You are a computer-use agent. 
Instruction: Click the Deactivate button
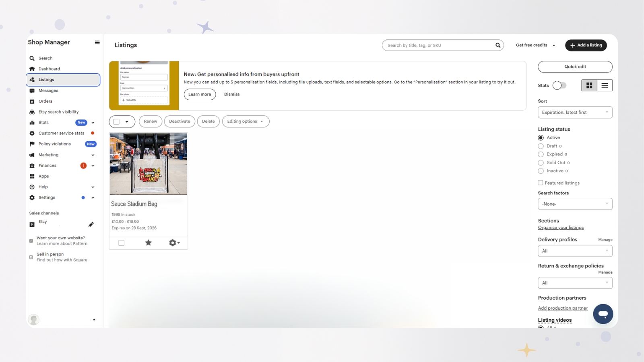tap(180, 121)
